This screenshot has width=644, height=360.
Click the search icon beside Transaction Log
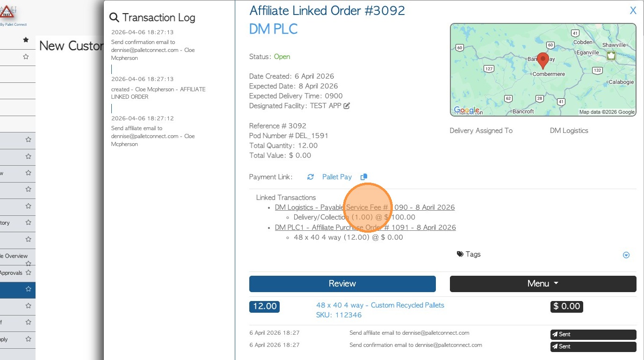click(x=114, y=18)
